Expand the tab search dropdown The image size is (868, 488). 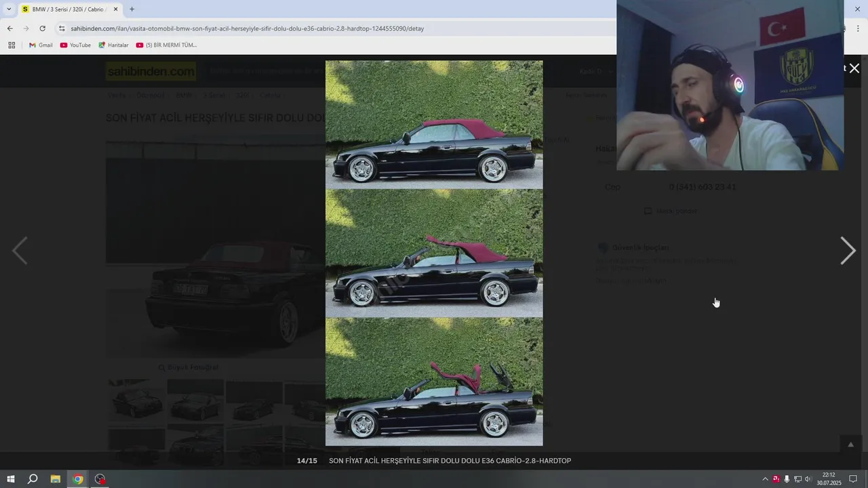(x=8, y=9)
